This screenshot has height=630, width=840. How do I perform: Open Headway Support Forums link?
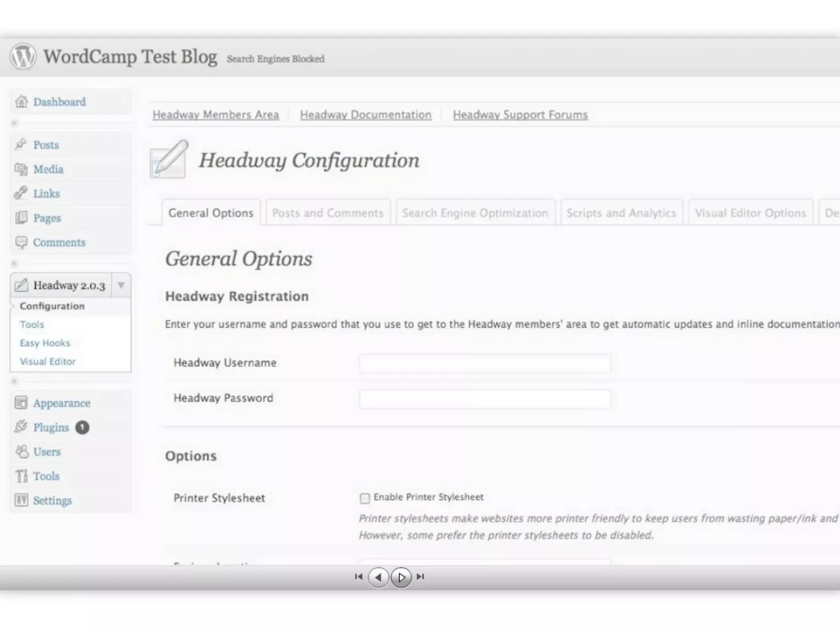520,115
